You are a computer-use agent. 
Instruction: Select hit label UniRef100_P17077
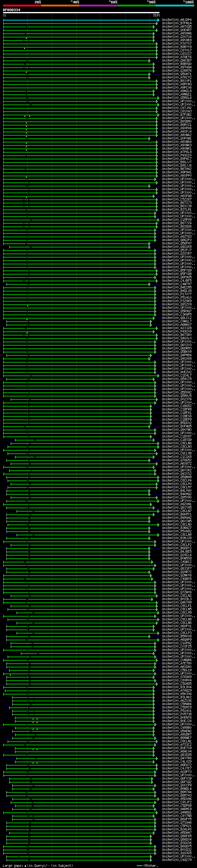point(177,294)
